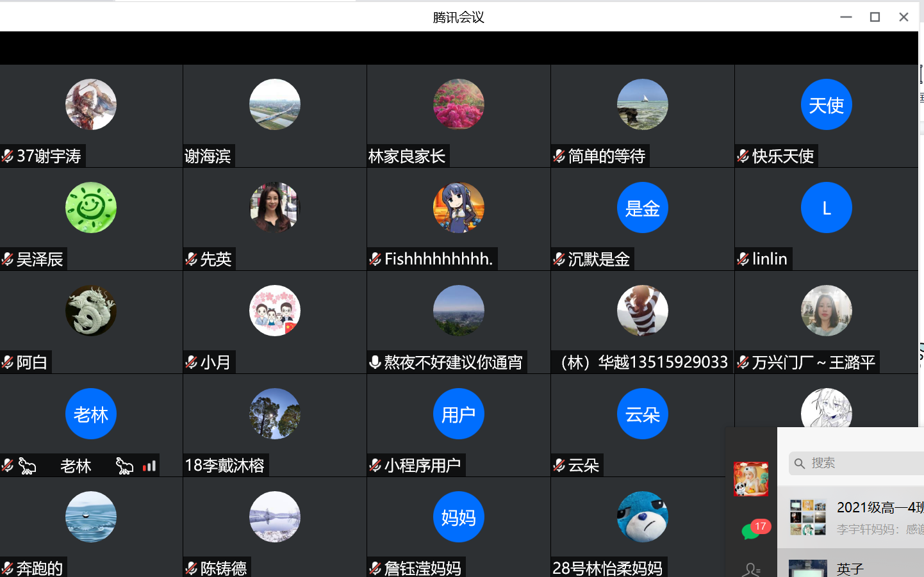
Task: Click the 林家良家长 name label
Action: [407, 156]
